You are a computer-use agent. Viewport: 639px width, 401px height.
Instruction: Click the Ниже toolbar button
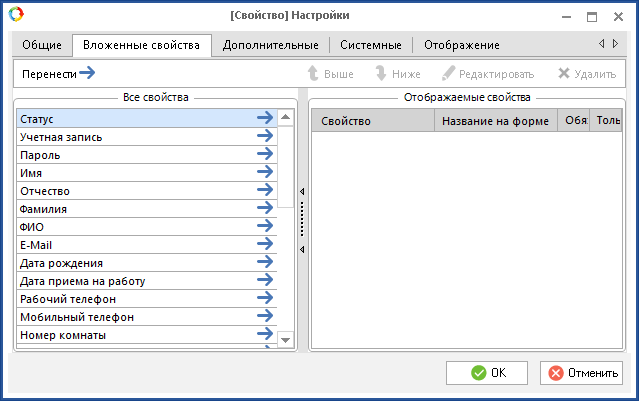(398, 74)
